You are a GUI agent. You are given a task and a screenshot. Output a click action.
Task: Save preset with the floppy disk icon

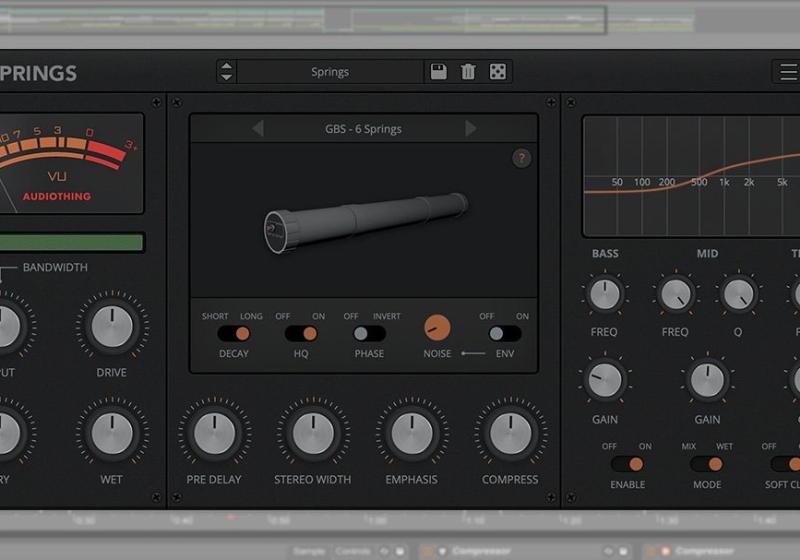pos(438,71)
